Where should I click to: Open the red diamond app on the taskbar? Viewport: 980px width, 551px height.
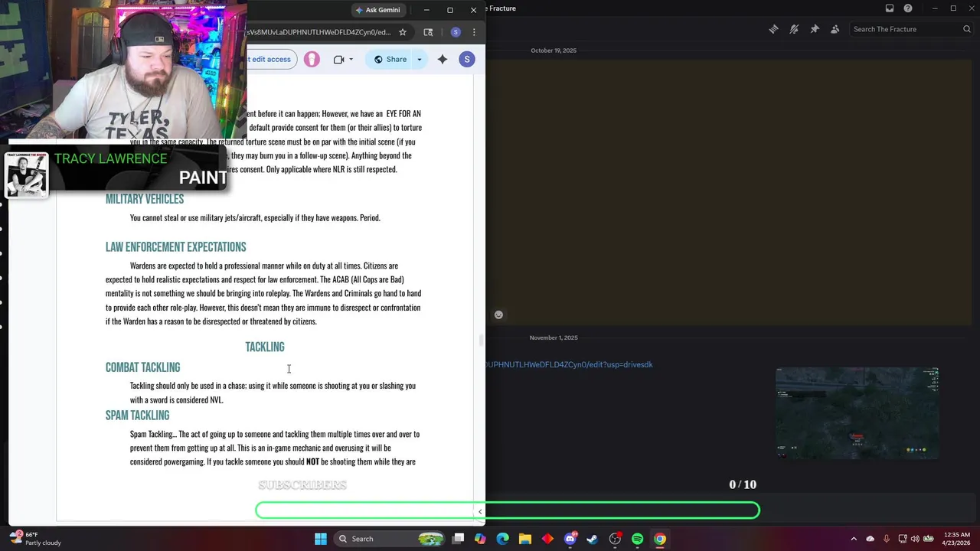pos(547,539)
